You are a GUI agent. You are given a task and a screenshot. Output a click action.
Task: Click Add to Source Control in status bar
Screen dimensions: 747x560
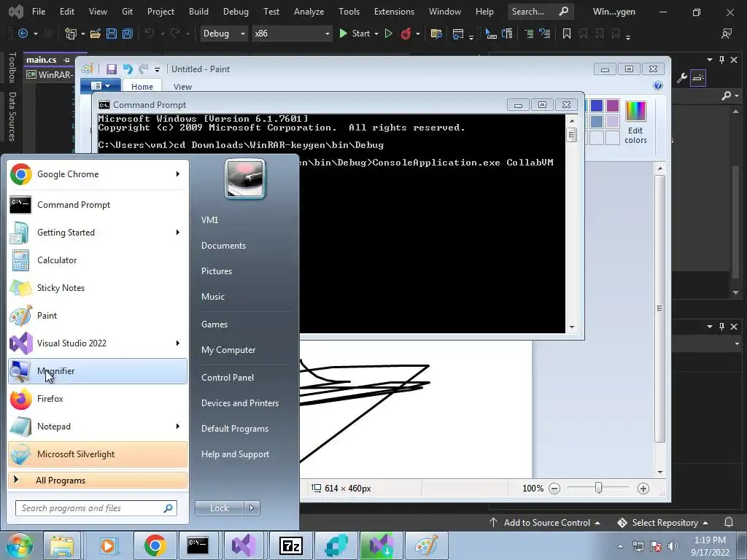click(x=544, y=522)
